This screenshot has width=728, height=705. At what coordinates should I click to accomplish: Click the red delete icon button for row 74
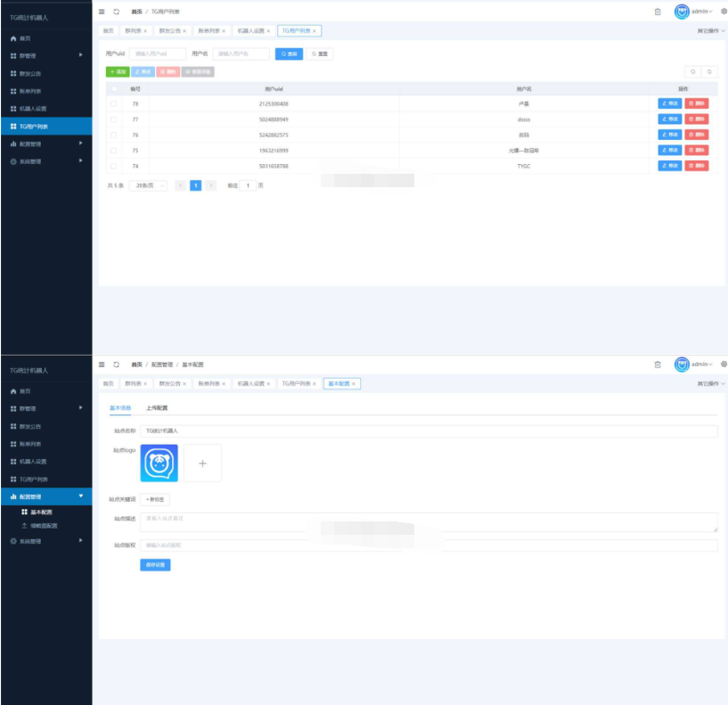(x=697, y=166)
